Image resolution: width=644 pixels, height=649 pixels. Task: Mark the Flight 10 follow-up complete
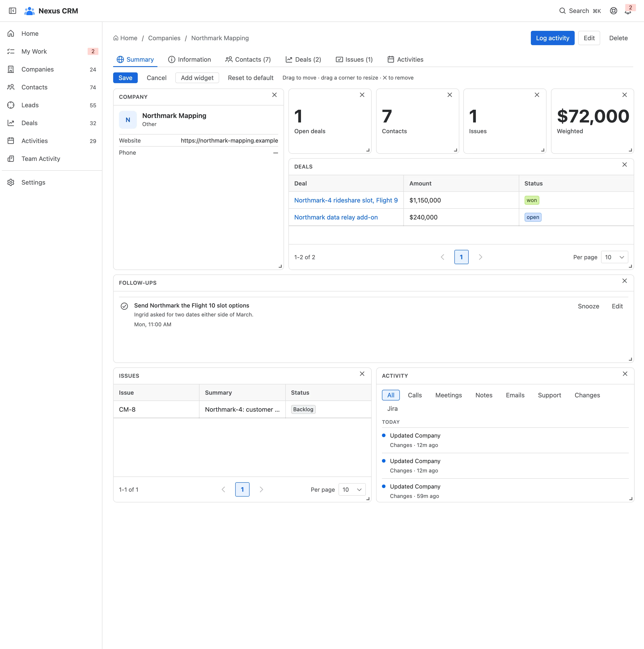click(124, 306)
